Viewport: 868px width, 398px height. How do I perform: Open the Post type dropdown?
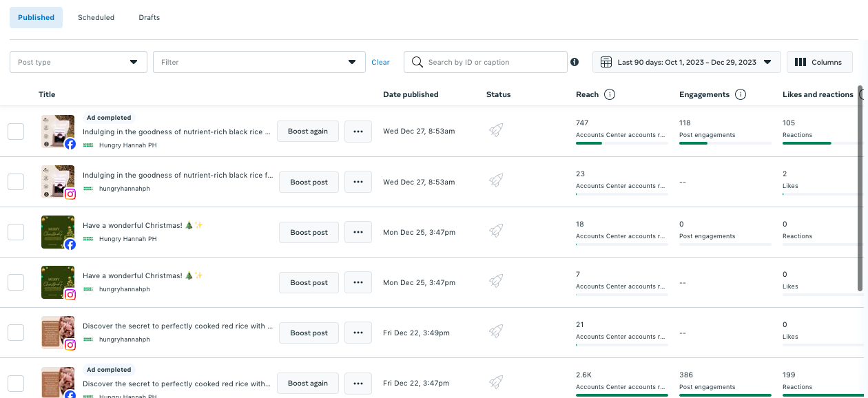pyautogui.click(x=79, y=62)
